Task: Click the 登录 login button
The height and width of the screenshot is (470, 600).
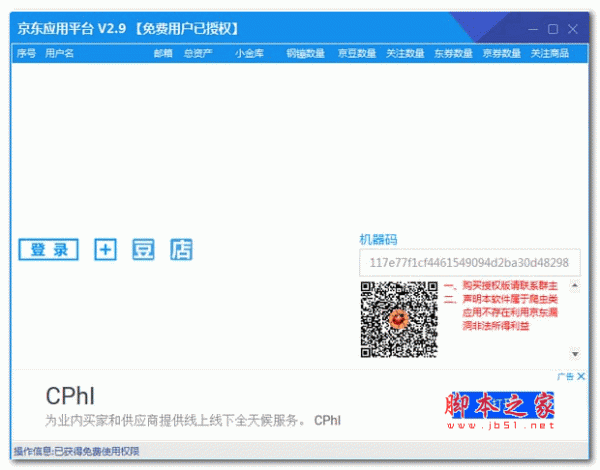Action: click(x=49, y=250)
